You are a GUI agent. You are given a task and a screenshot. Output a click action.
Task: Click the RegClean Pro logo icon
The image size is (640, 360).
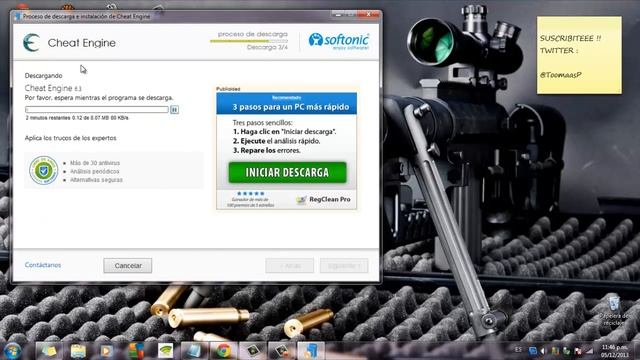click(301, 200)
